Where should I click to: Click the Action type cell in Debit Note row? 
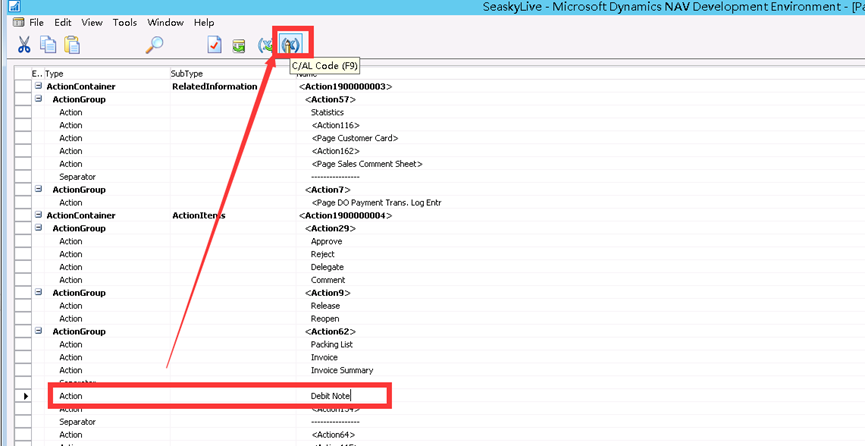pyautogui.click(x=71, y=396)
